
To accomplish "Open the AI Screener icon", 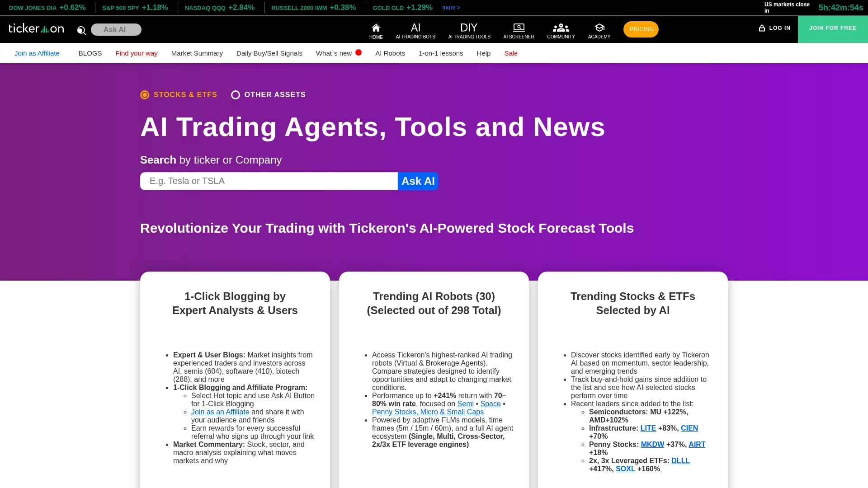I will tap(519, 28).
